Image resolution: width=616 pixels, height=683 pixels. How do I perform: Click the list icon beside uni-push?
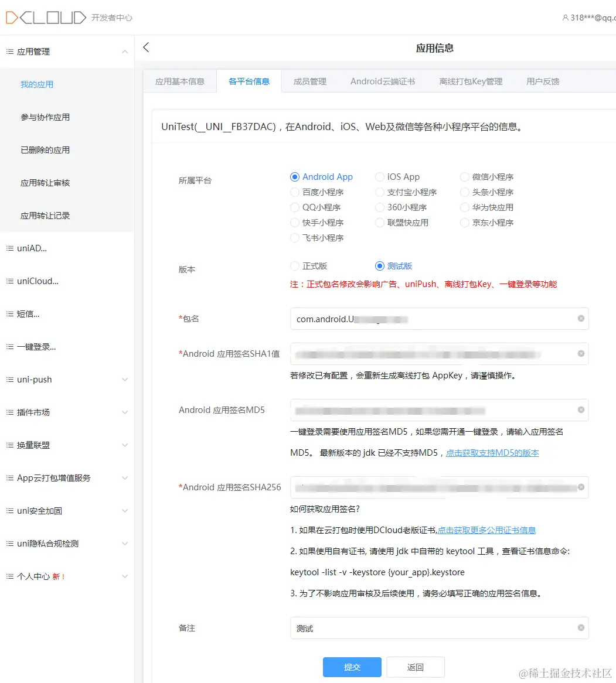coord(9,380)
